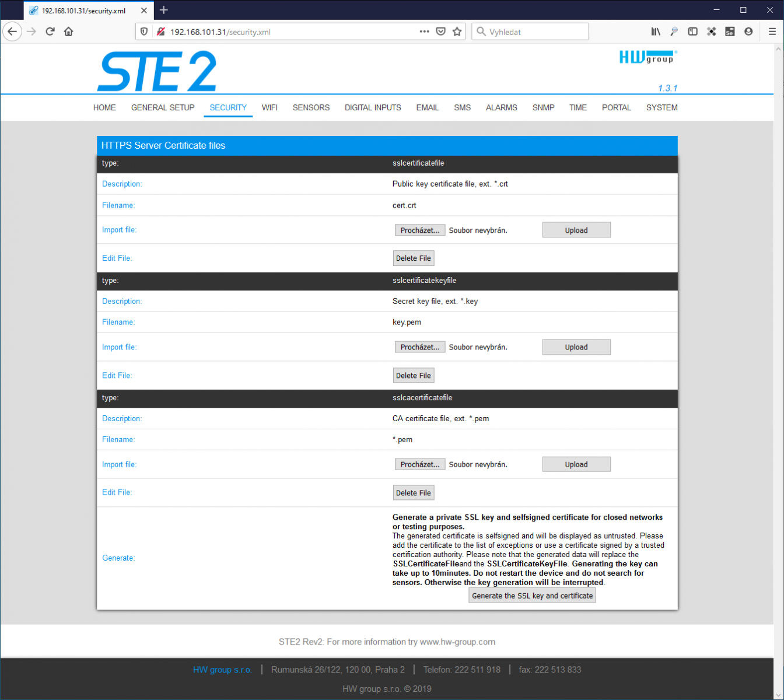Screen dimensions: 784x700
Task: Open the SYSTEM page
Action: (662, 107)
